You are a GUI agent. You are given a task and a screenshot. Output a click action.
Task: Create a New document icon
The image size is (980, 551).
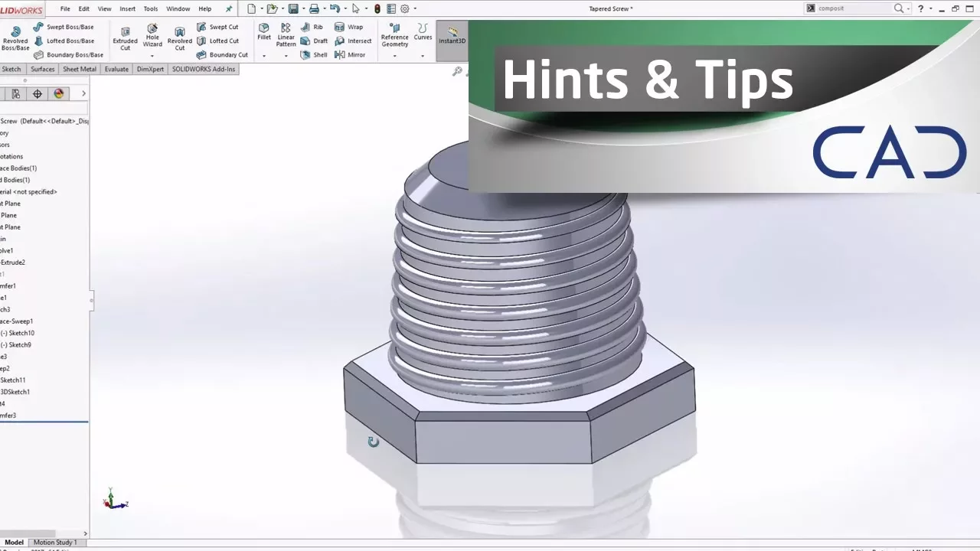coord(251,8)
